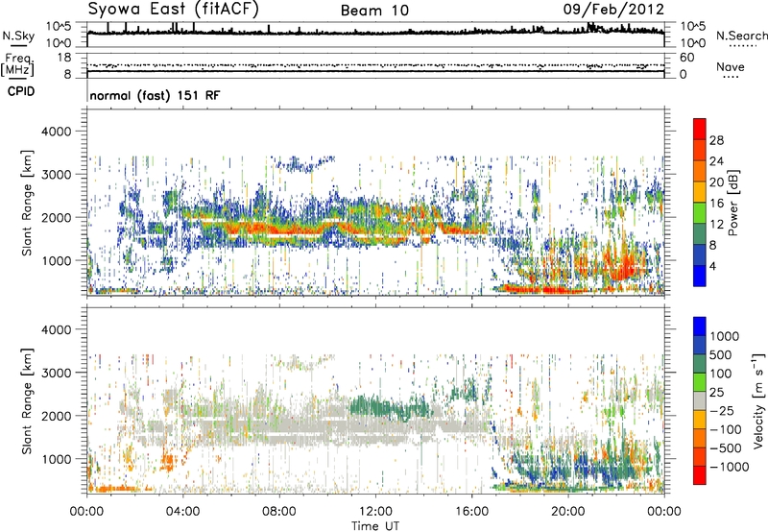Image resolution: width=768 pixels, height=532 pixels.
Task: Click the '-1000' velocity colorbar label
Action: [730, 467]
